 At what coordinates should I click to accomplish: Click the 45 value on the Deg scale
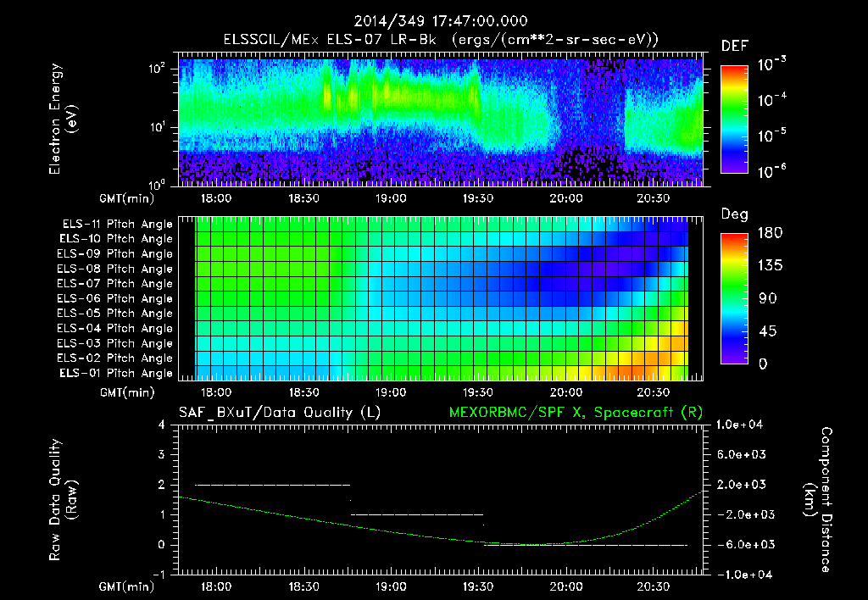coord(768,331)
